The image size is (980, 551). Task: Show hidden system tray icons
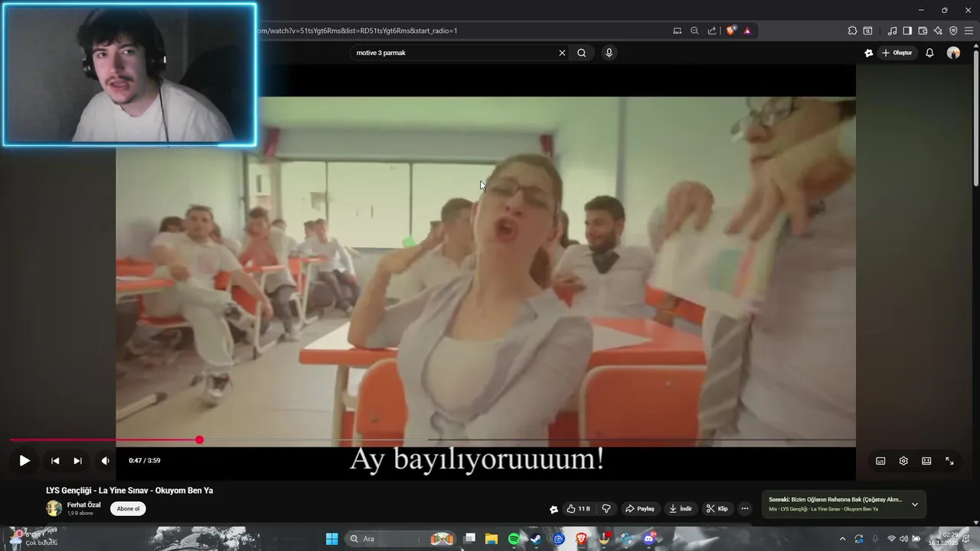(843, 539)
